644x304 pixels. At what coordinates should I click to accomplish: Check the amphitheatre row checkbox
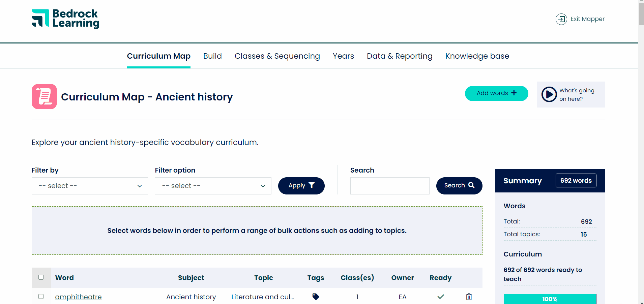(41, 297)
